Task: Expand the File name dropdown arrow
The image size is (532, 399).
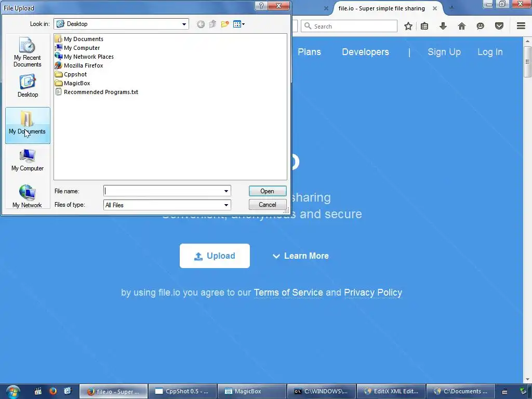Action: [x=226, y=191]
